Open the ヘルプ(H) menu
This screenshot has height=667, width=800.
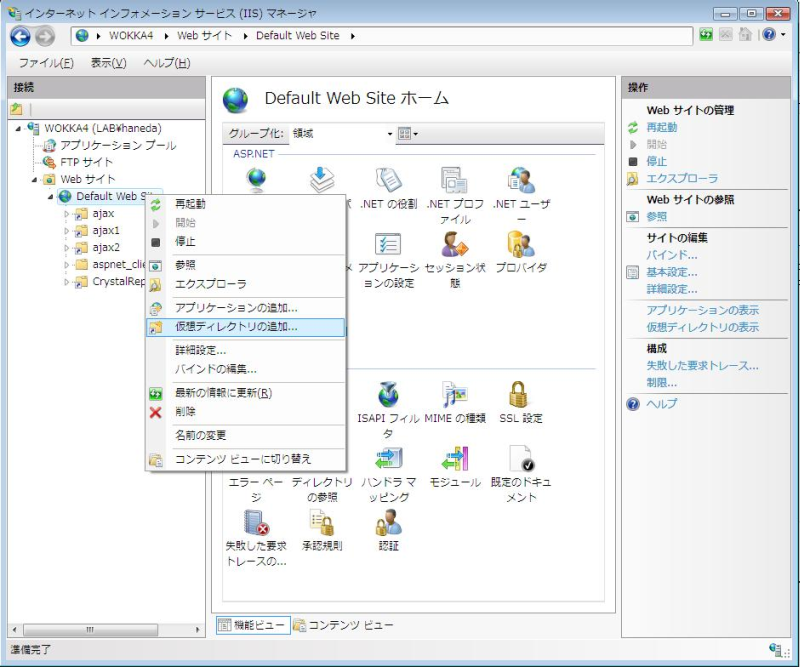[x=167, y=63]
